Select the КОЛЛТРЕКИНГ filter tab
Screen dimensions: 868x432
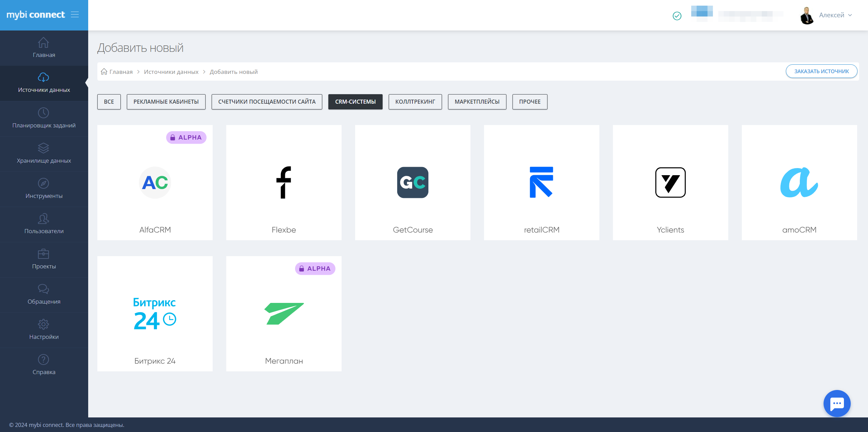point(415,102)
